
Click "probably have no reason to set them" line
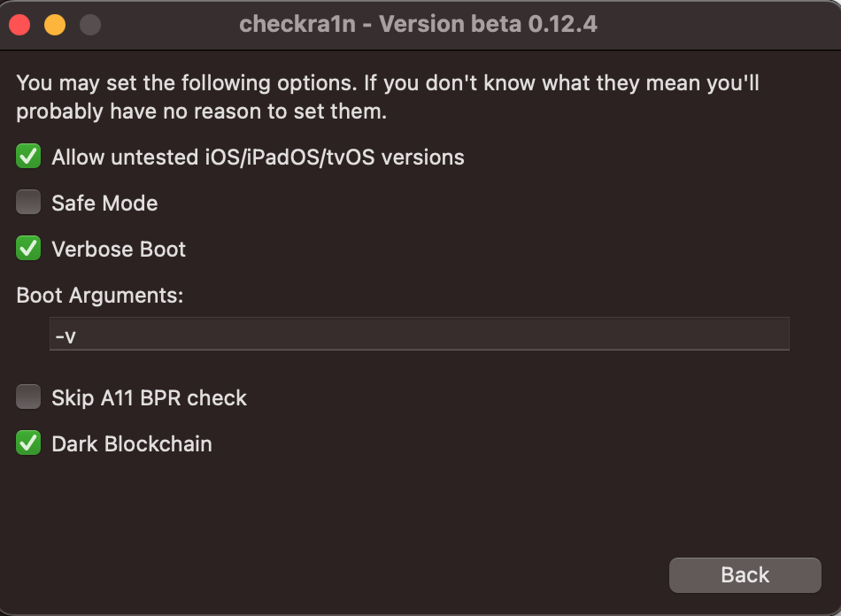pos(202,112)
